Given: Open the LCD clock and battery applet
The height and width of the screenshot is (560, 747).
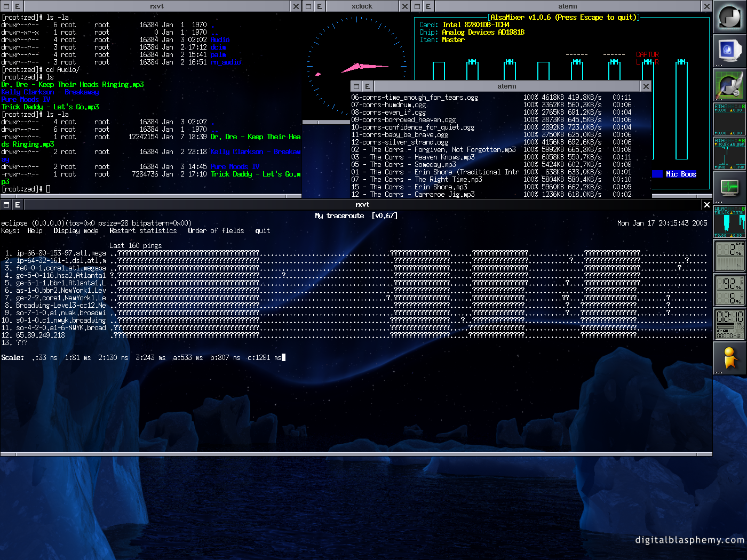Looking at the screenshot, I should 729,324.
